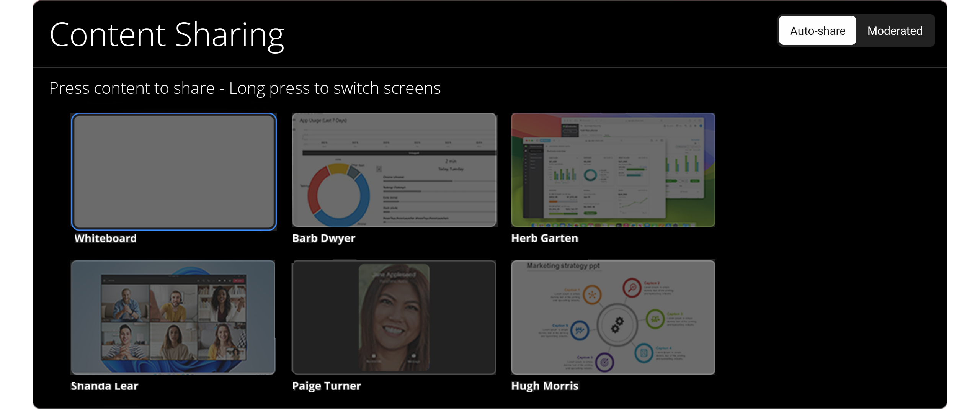The width and height of the screenshot is (980, 409).
Task: Share the Whiteboard content
Action: (173, 171)
